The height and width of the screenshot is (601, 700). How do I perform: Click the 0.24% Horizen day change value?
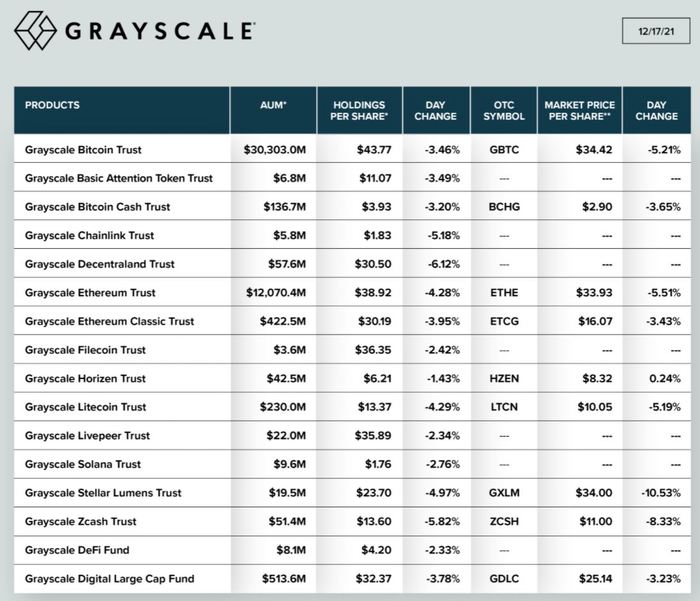click(664, 379)
